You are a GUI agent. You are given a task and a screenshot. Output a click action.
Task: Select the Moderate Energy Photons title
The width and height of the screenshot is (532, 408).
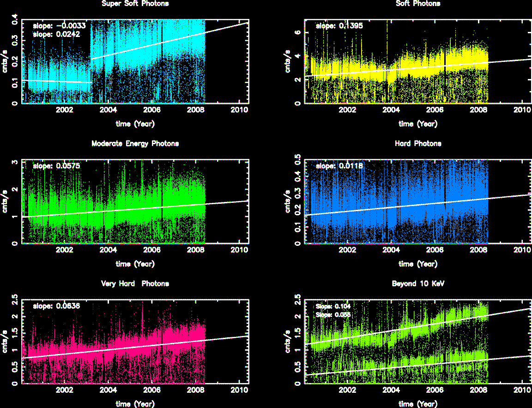[135, 144]
